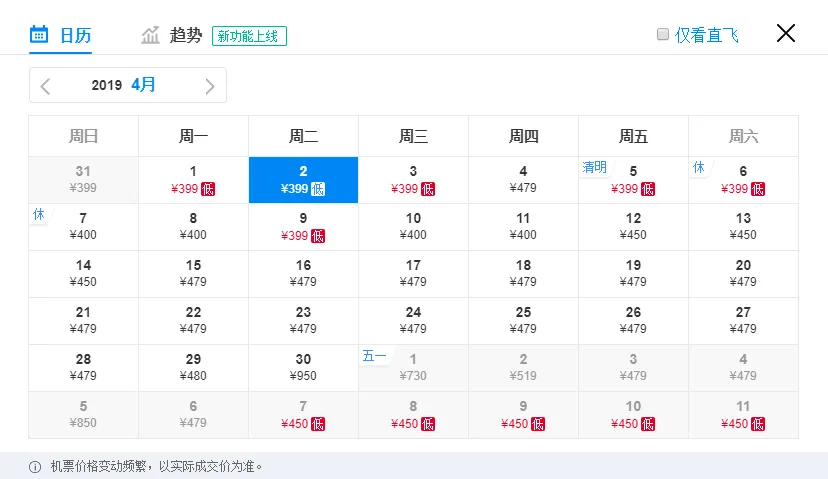828x479 pixels.
Task: Enable the 仅看直飞 checkbox
Action: pyautogui.click(x=663, y=34)
